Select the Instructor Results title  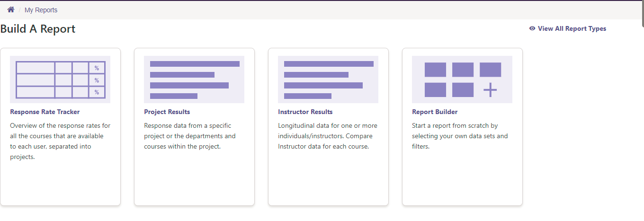pos(305,112)
